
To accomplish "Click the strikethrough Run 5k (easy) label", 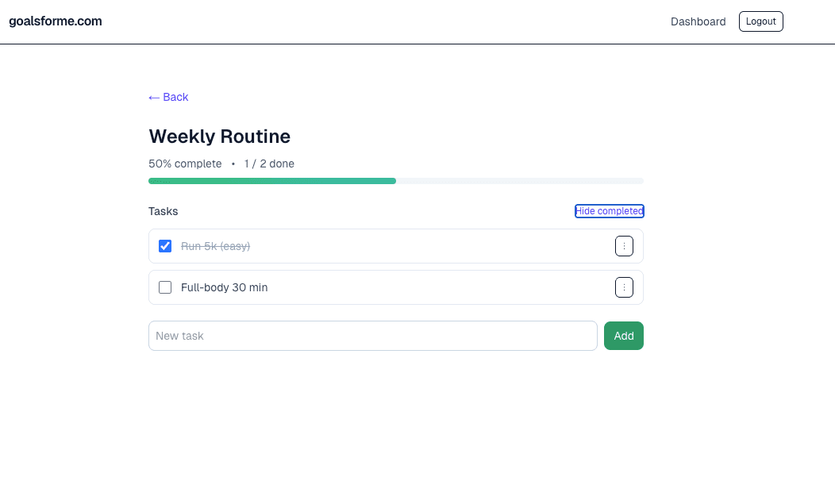I will pyautogui.click(x=215, y=246).
